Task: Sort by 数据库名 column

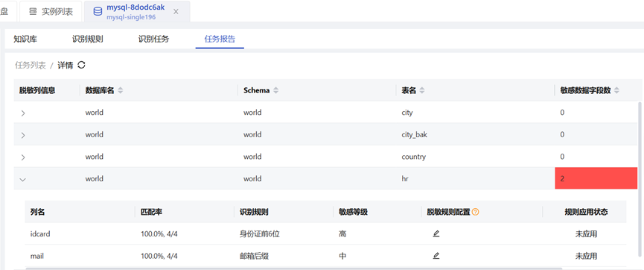Action: (x=120, y=90)
